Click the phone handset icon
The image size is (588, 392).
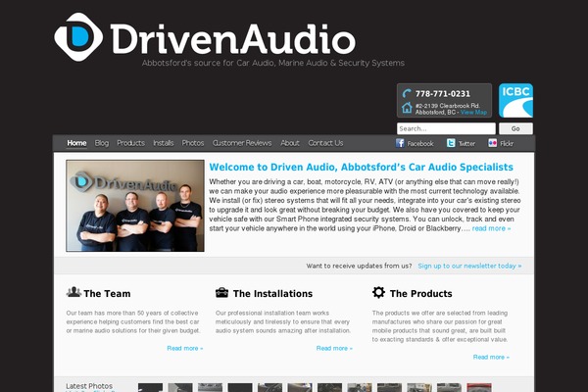407,93
